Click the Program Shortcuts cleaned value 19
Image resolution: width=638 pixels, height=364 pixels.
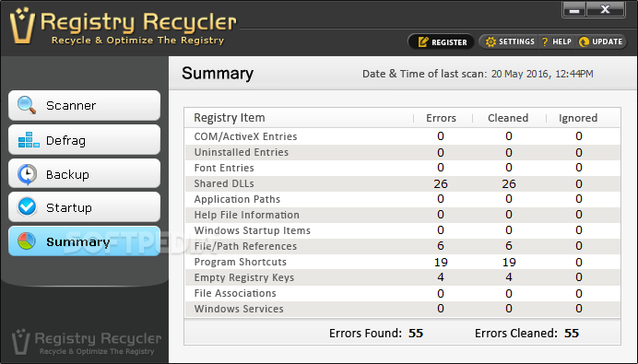click(x=509, y=262)
